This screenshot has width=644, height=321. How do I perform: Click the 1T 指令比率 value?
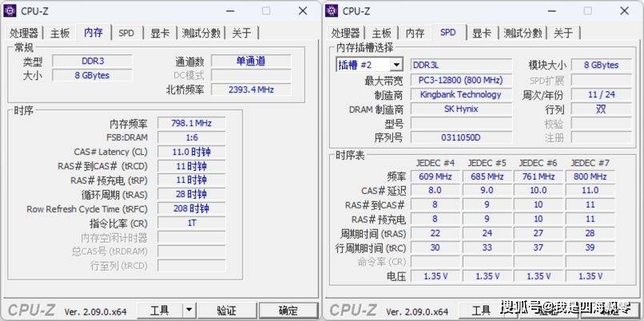pos(192,223)
